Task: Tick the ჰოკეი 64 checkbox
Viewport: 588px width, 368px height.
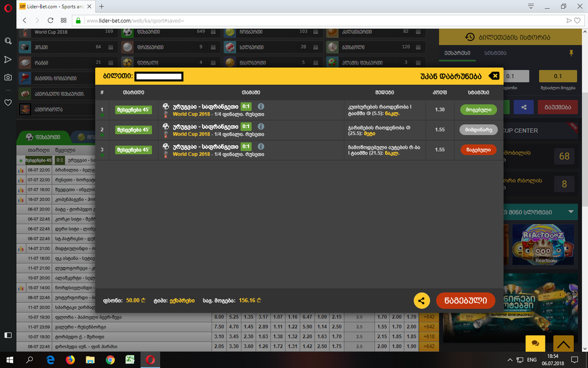Action: tap(111, 47)
